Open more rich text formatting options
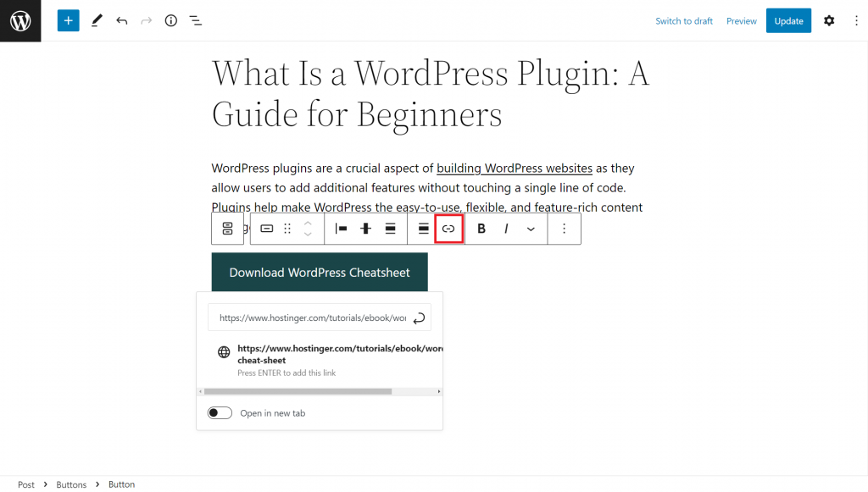The width and height of the screenshot is (868, 492). (x=531, y=228)
